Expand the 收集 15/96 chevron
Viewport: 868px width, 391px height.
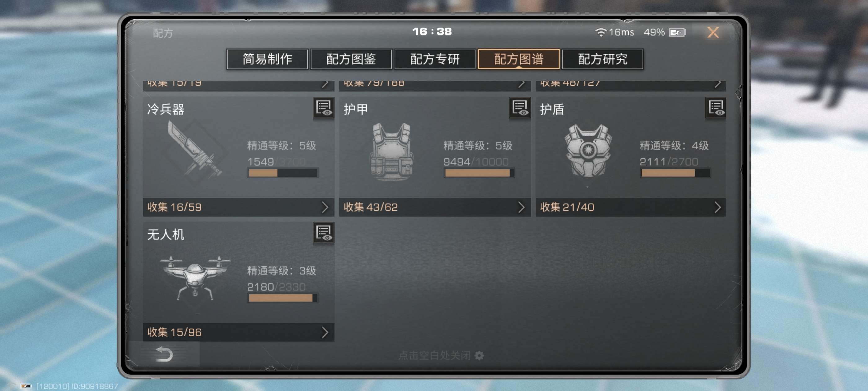(x=325, y=333)
